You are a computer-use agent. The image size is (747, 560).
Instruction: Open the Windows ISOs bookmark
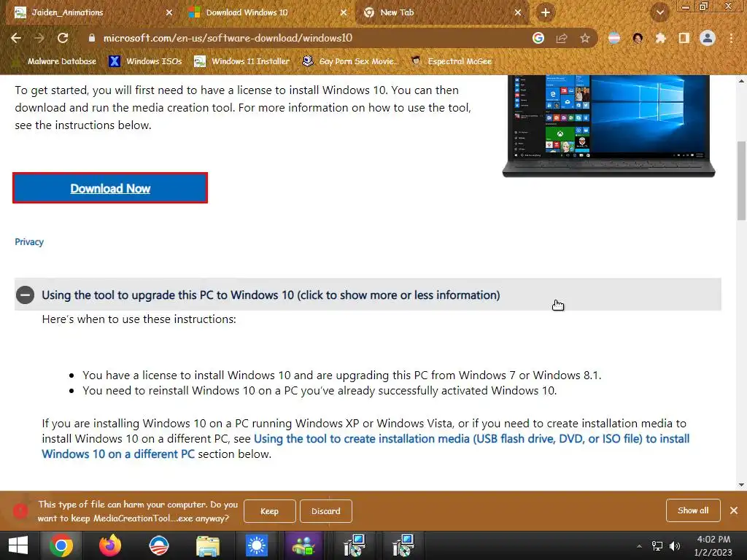coord(145,61)
